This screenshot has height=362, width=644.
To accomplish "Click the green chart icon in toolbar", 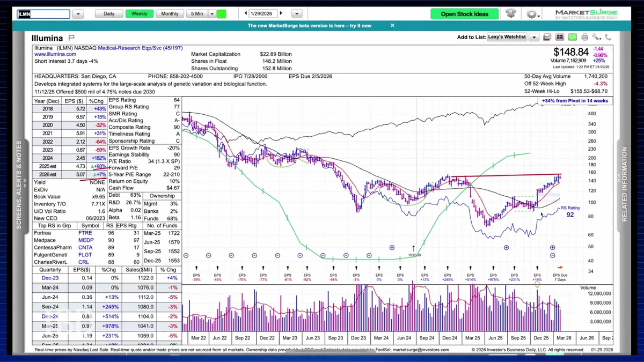I will point(572,38).
